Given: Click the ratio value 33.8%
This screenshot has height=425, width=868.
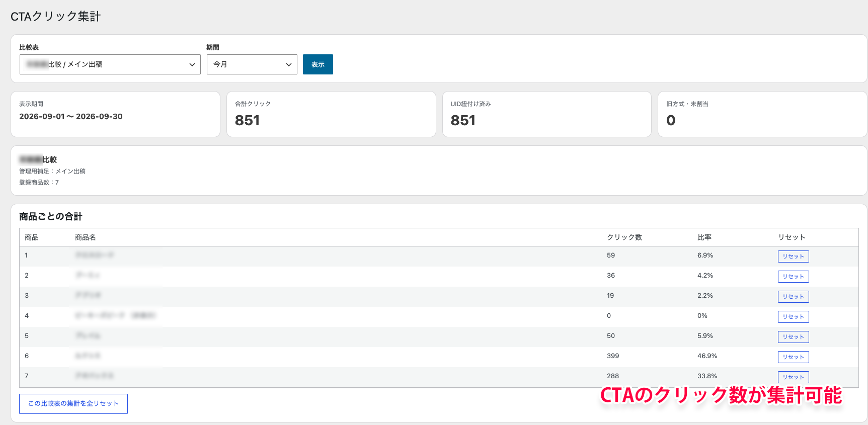Looking at the screenshot, I should click(x=707, y=376).
